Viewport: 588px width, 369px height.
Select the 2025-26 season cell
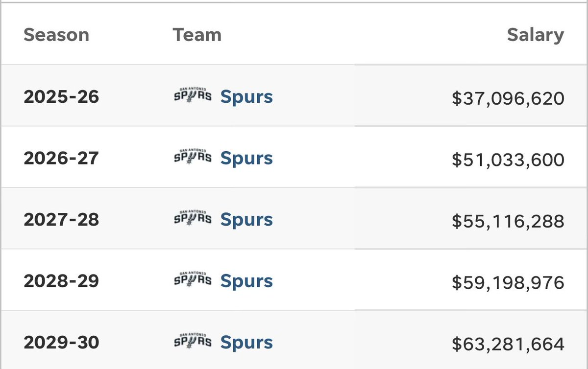(x=61, y=97)
